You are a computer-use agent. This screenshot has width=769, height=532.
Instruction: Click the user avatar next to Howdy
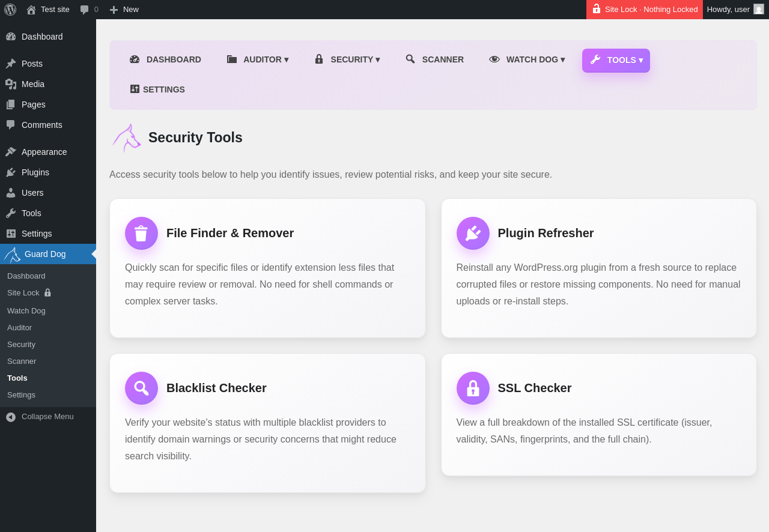click(x=759, y=10)
